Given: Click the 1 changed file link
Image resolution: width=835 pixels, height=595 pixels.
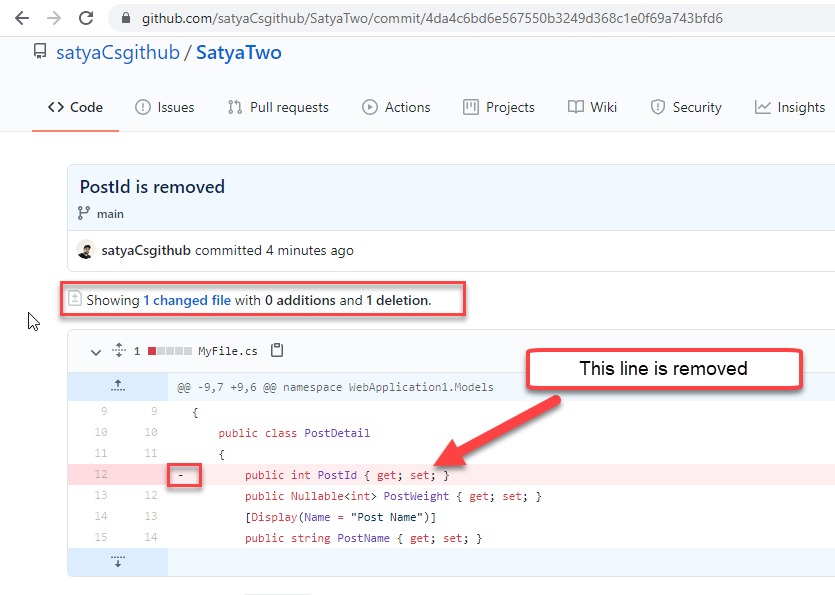Looking at the screenshot, I should 187,299.
